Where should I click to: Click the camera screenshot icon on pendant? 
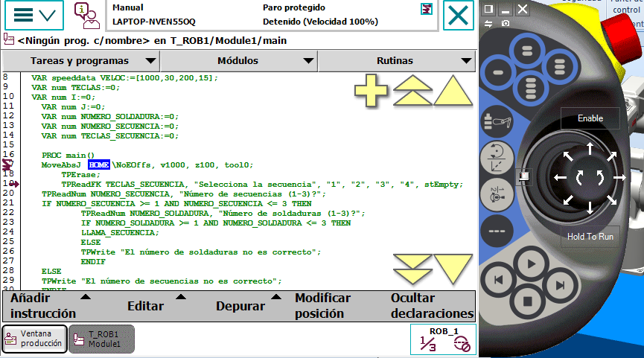(506, 23)
